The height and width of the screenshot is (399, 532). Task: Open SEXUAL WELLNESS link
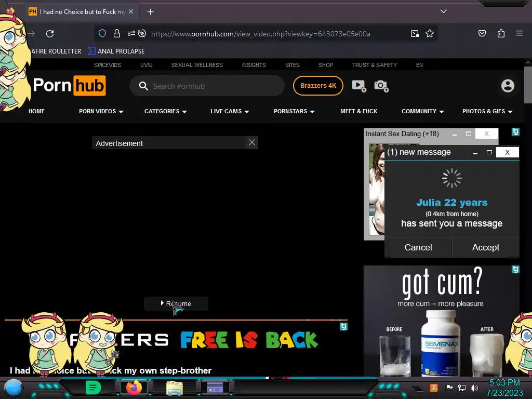click(x=197, y=65)
